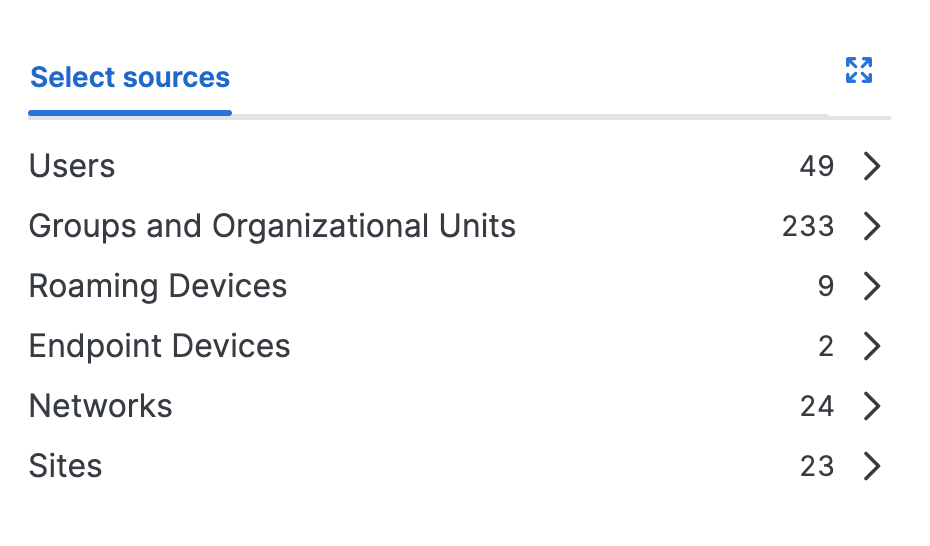Viewport: 930px width, 546px height.
Task: Click the 2 count for Endpoint Devices
Action: coord(826,346)
